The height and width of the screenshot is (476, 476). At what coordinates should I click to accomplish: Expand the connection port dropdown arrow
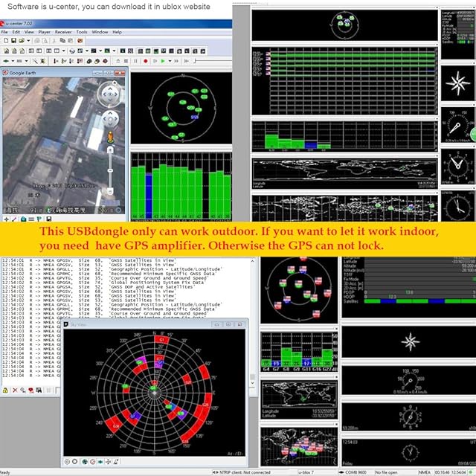tap(13, 61)
